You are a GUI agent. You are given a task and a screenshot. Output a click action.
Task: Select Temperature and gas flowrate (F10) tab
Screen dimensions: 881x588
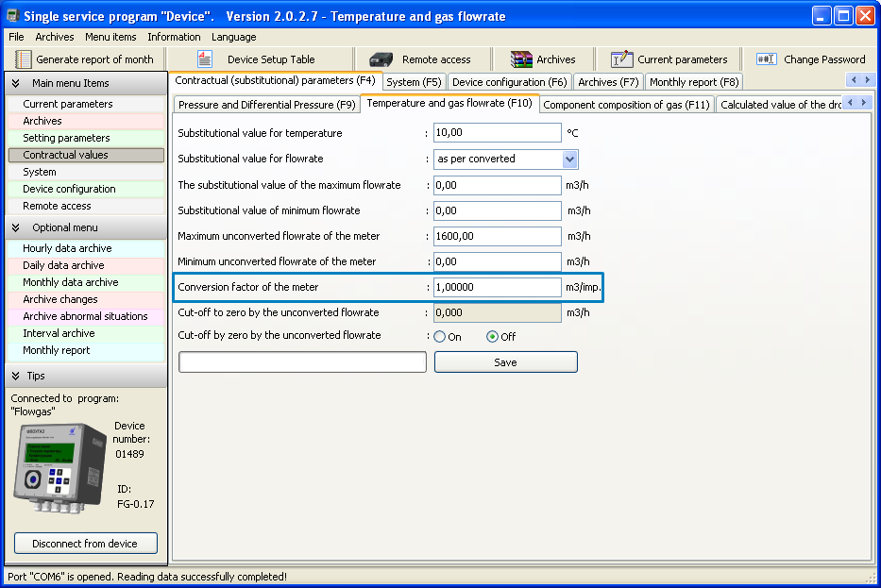449,103
